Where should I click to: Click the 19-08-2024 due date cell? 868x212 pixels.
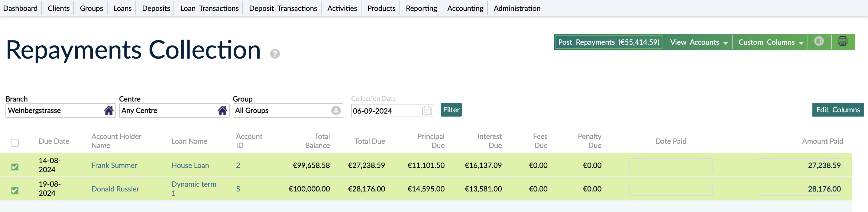50,188
